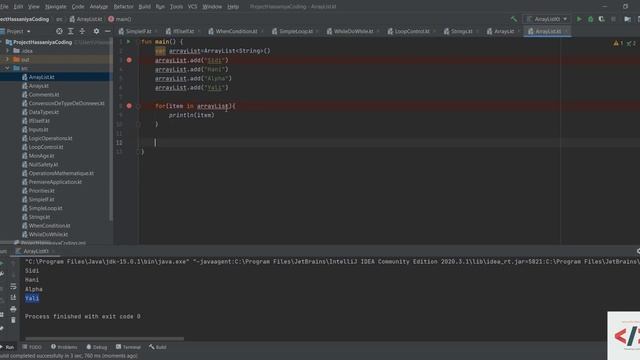Screen dimensions: 640x360
Task: Switch to the WhileDoWhile.kt editor tab
Action: coord(353,31)
